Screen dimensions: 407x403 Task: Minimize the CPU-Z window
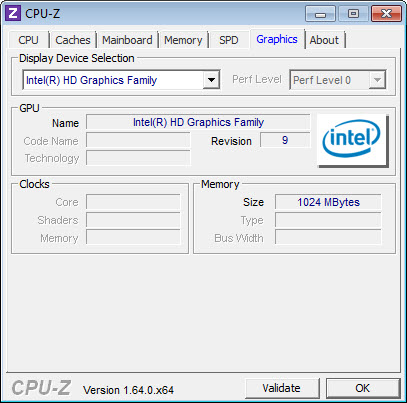pyautogui.click(x=320, y=14)
